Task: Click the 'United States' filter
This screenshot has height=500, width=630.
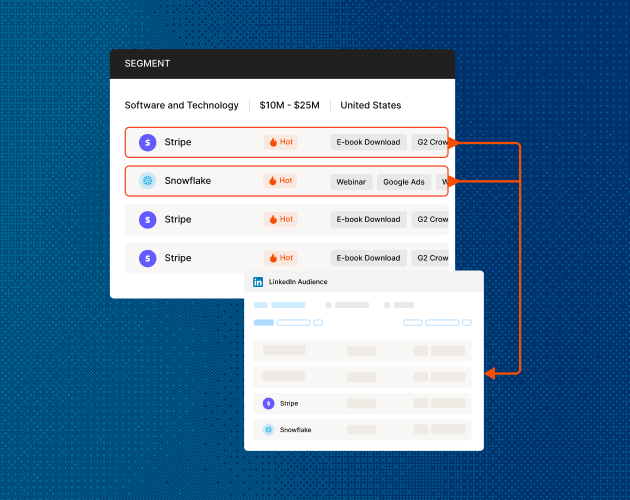Action: [x=371, y=105]
